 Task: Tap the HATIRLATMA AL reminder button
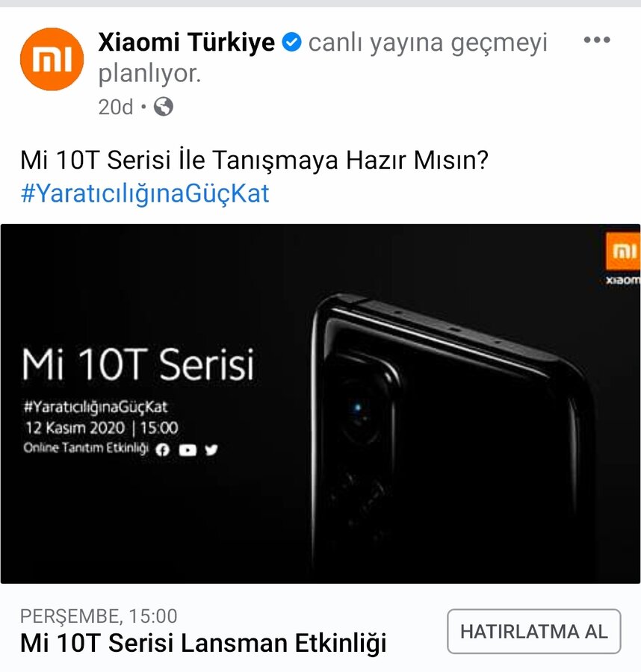pos(534,631)
